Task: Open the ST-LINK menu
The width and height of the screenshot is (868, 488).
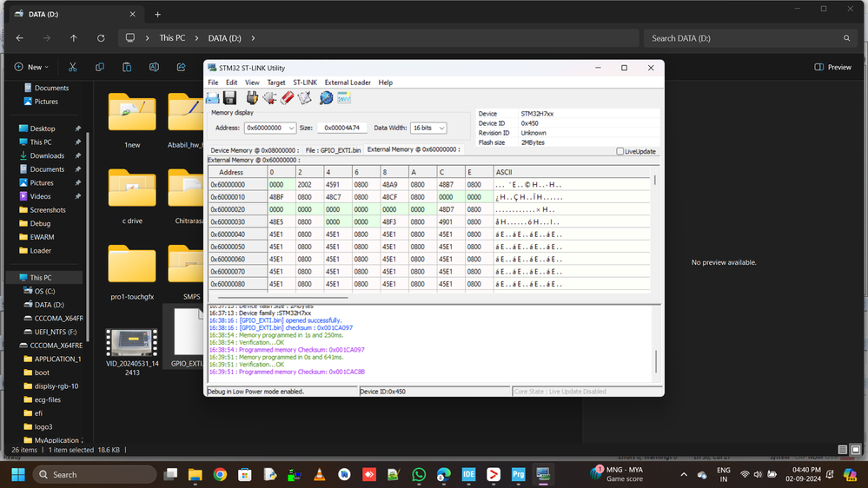Action: pyautogui.click(x=305, y=82)
